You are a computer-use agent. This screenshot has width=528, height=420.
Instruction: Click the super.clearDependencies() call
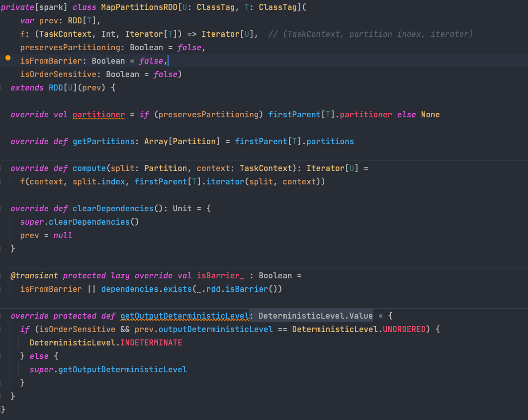[x=80, y=222]
